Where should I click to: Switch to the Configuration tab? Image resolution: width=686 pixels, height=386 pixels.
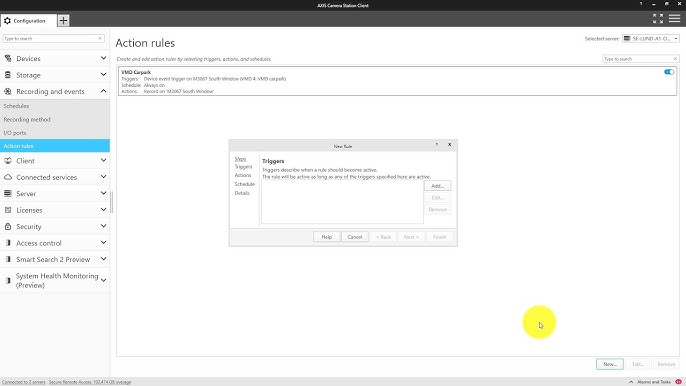point(29,21)
